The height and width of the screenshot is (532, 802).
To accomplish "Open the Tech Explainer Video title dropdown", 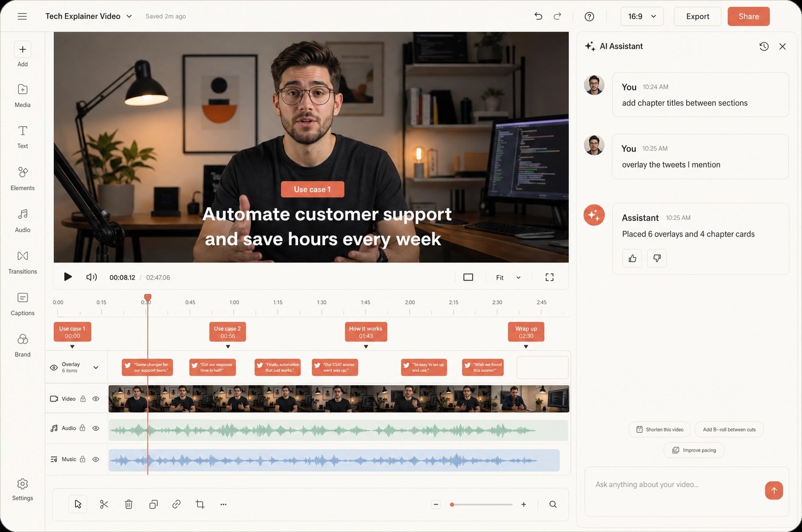I will [x=89, y=16].
